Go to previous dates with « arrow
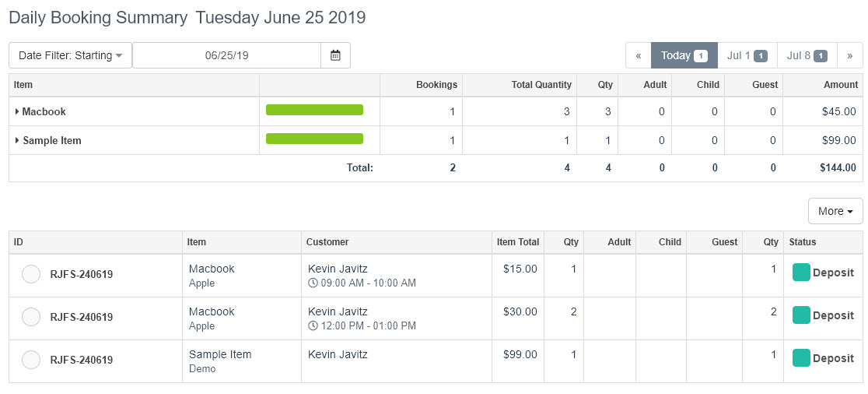 [x=639, y=55]
